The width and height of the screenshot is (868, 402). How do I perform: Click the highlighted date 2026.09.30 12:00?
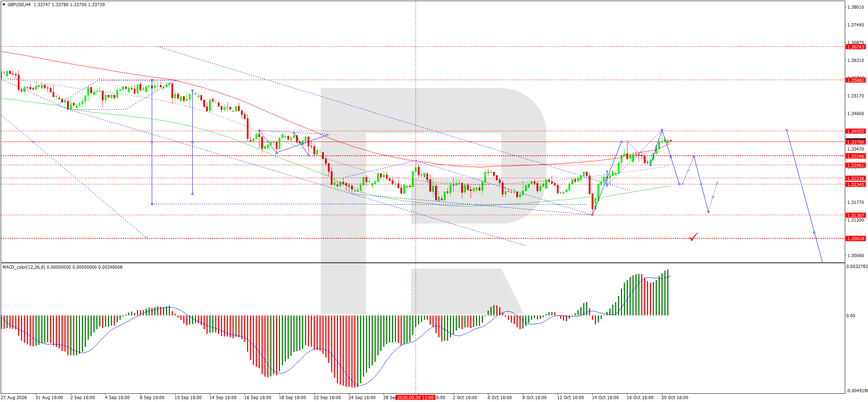[416, 398]
